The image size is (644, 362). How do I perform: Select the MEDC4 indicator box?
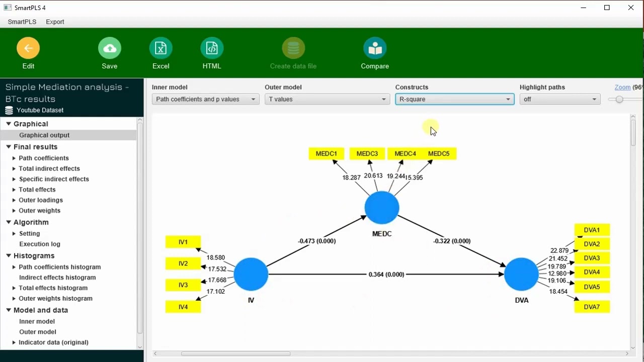(x=405, y=153)
